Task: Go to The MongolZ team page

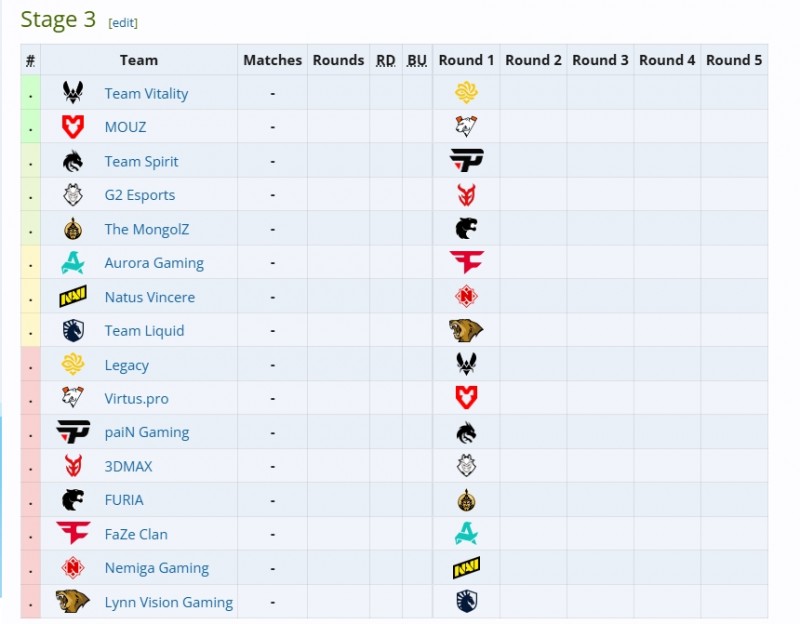Action: [147, 229]
